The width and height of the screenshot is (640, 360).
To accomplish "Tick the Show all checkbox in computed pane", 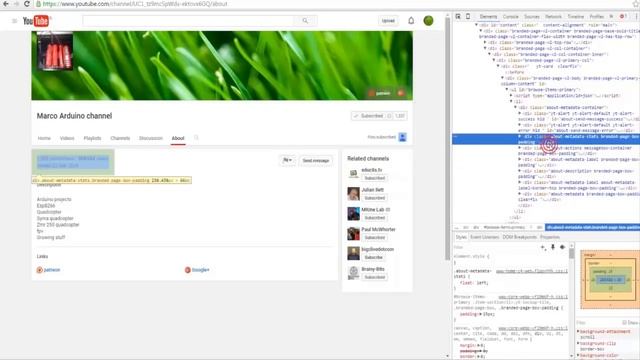I will 624,322.
